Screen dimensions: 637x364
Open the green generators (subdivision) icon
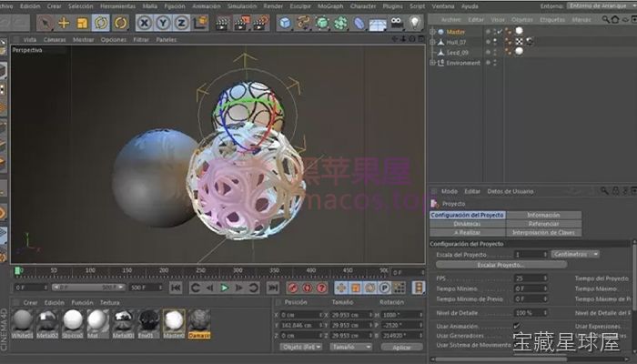[x=322, y=23]
